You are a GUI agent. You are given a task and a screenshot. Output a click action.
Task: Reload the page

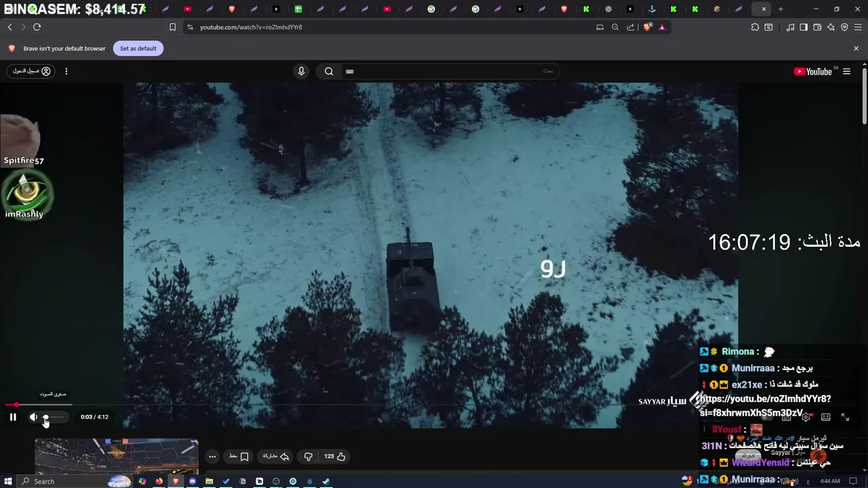[37, 27]
